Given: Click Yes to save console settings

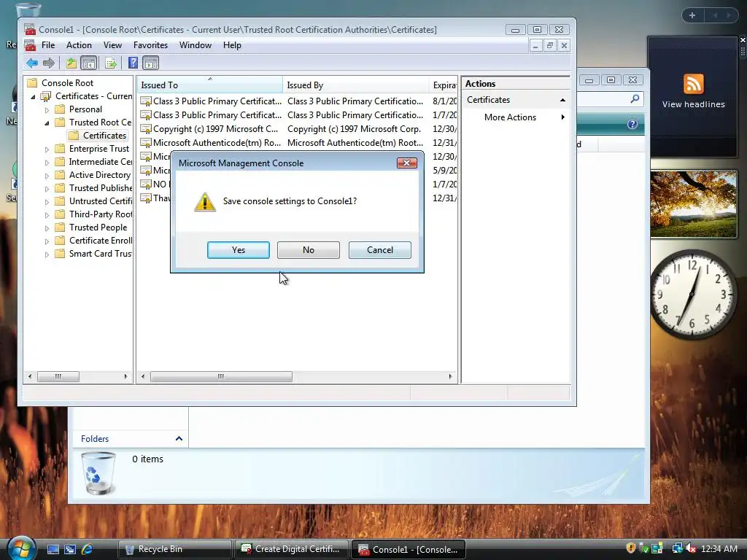Looking at the screenshot, I should click(239, 250).
